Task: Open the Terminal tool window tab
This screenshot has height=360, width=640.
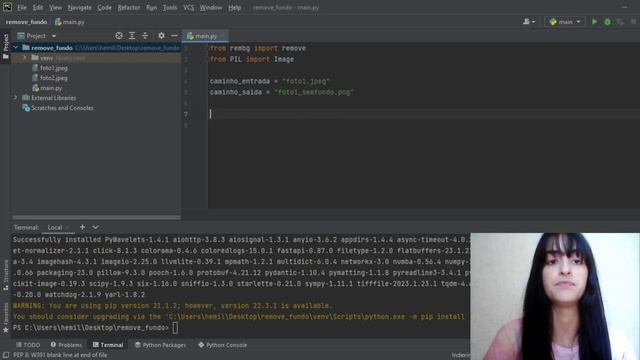Action: point(108,345)
